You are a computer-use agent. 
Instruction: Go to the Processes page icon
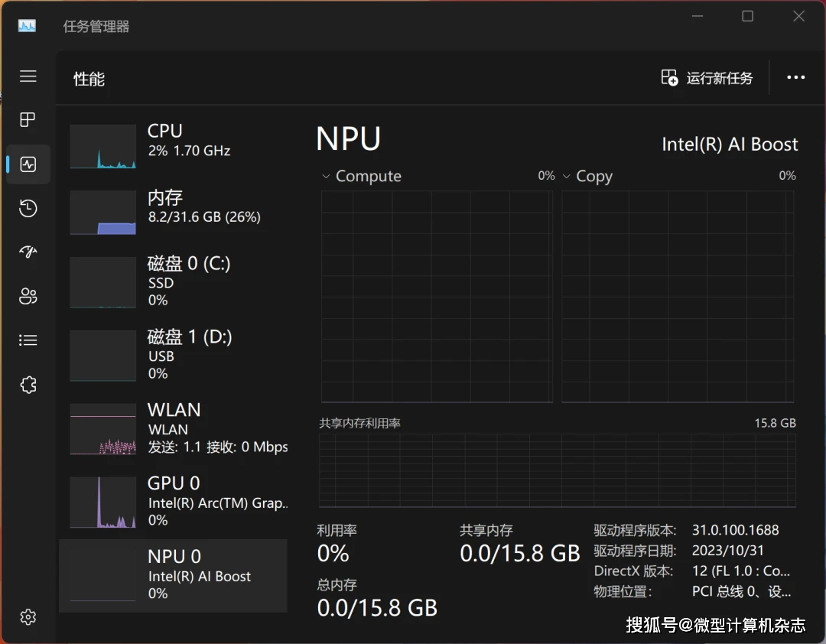coord(28,120)
